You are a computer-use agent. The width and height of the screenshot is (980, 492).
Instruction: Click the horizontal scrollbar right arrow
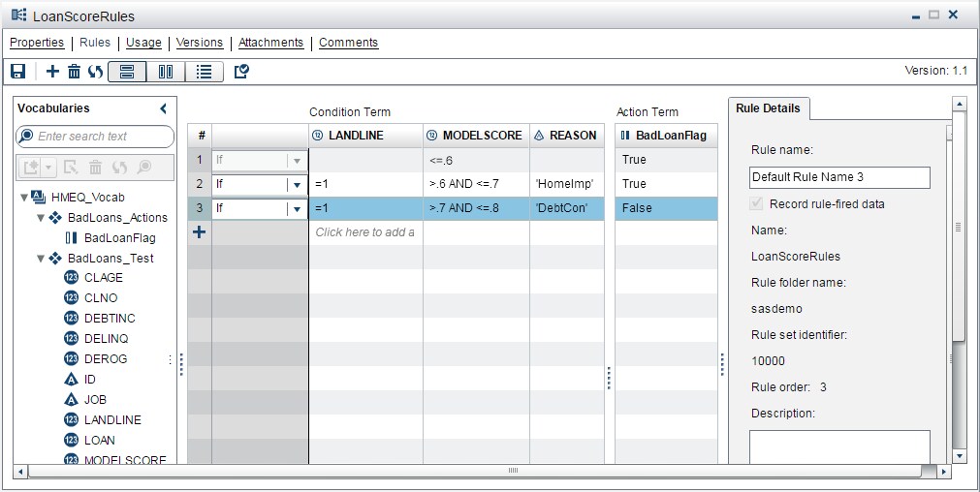(944, 472)
